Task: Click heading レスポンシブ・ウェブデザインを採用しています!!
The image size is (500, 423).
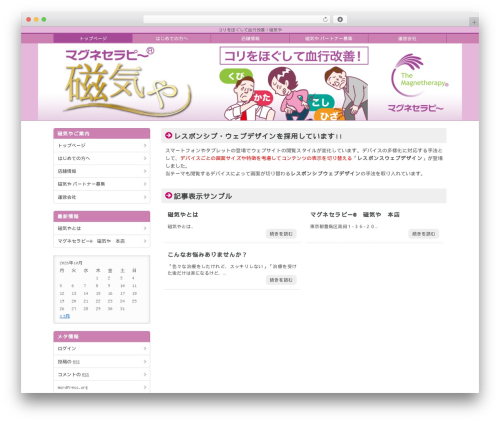Action: pos(258,136)
